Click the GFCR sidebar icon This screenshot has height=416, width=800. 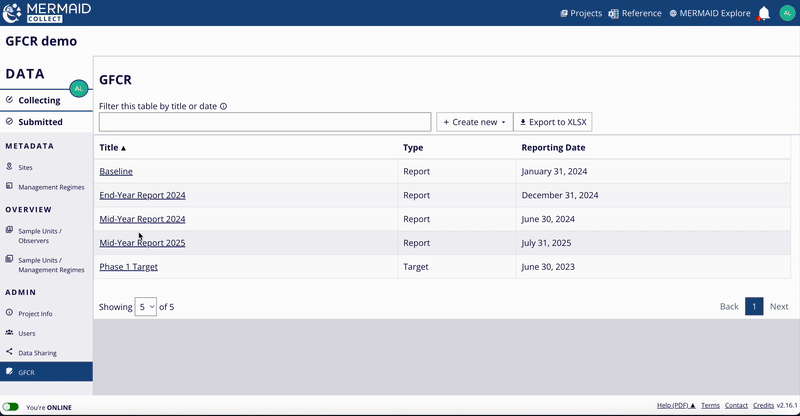[9, 372]
